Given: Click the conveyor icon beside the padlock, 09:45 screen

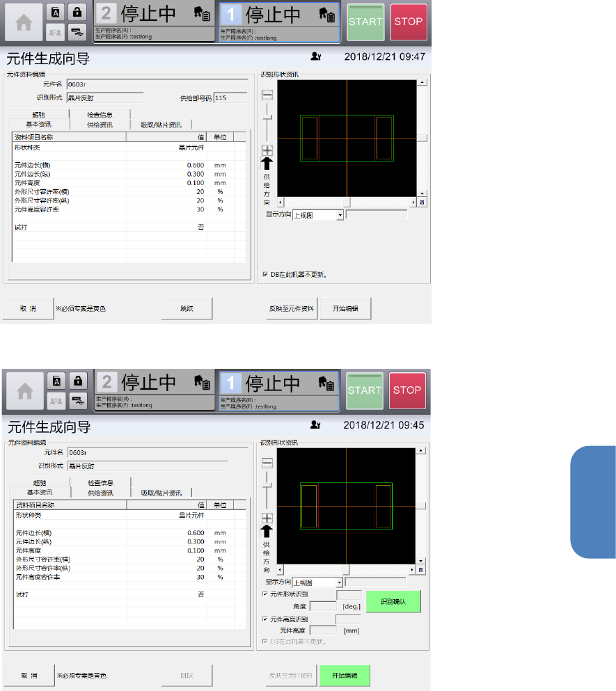Looking at the screenshot, I should [78, 401].
